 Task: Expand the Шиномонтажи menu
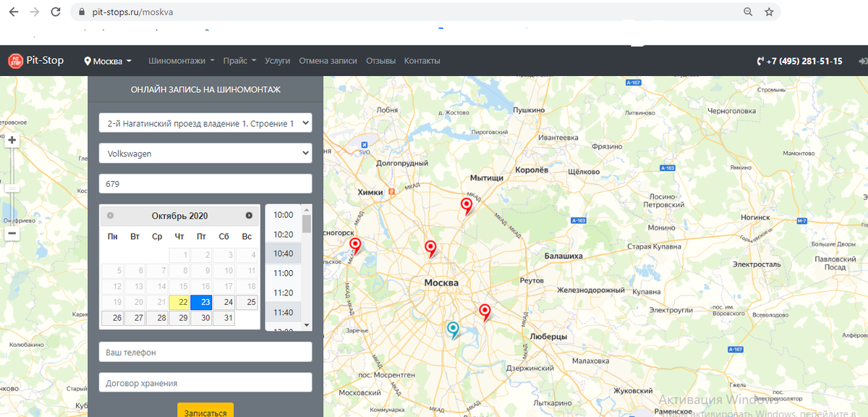182,61
